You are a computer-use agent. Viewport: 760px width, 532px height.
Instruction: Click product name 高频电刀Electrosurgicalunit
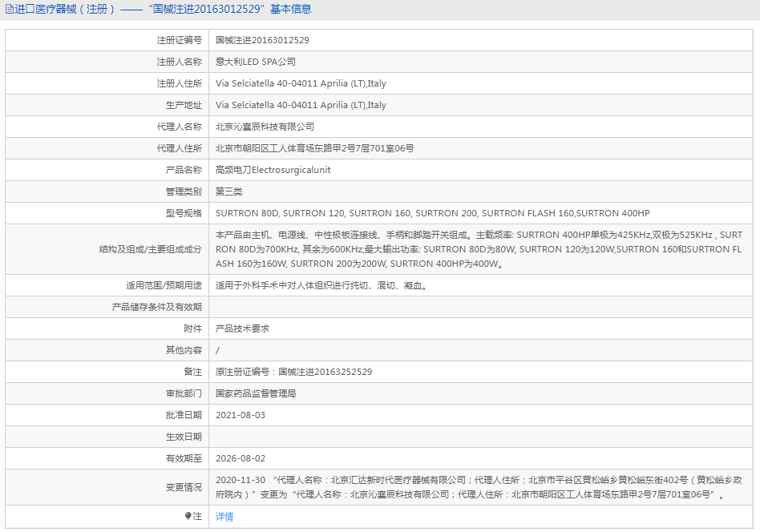pyautogui.click(x=273, y=170)
